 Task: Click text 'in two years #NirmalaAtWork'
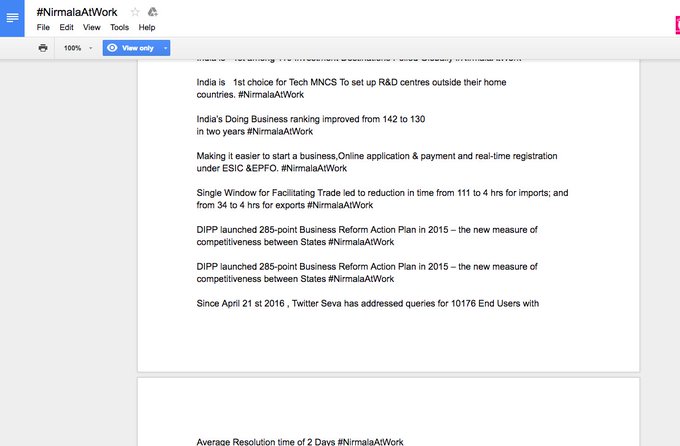pos(255,131)
